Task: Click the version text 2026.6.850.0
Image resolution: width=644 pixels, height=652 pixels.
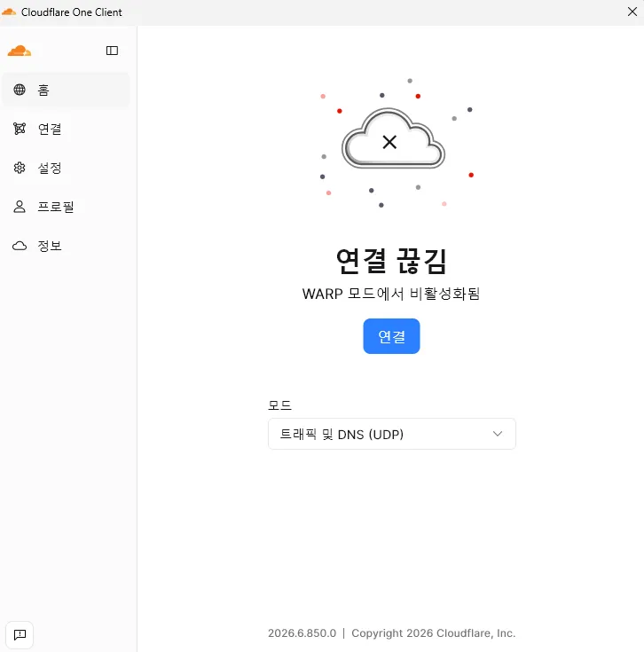Action: pos(302,632)
